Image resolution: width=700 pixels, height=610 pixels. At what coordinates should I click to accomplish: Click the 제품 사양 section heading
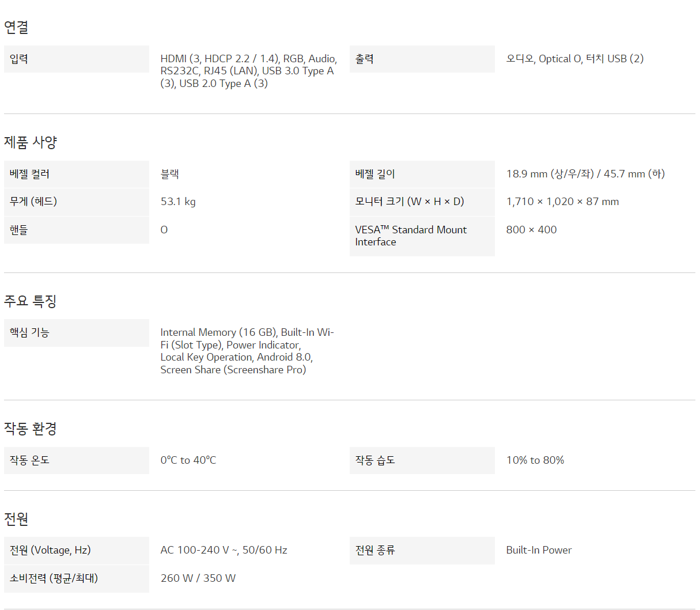point(31,142)
